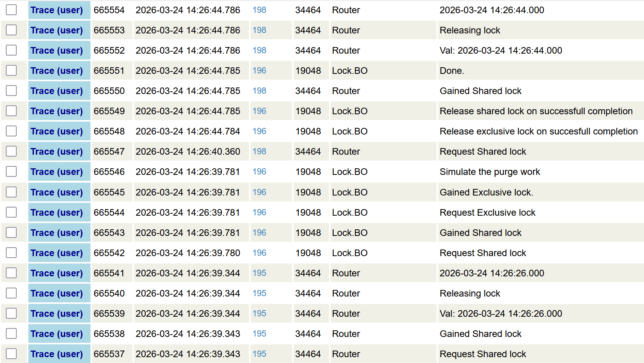Mark the checkbox next to entry 665541
644x363 pixels.
pos(11,273)
